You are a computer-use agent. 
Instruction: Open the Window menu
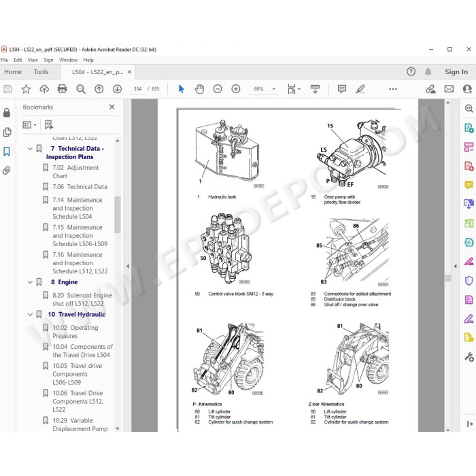pos(68,60)
